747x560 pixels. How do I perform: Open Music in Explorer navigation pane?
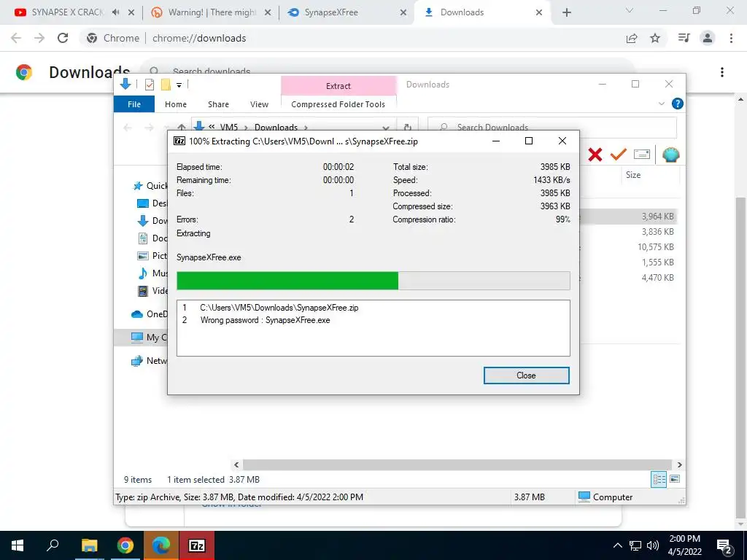coord(152,273)
